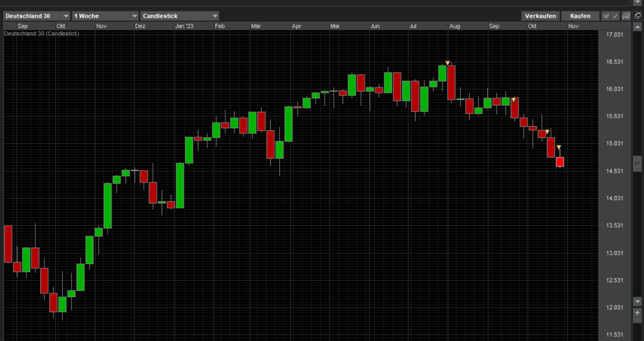Click the 13.531 price axis label

614,225
